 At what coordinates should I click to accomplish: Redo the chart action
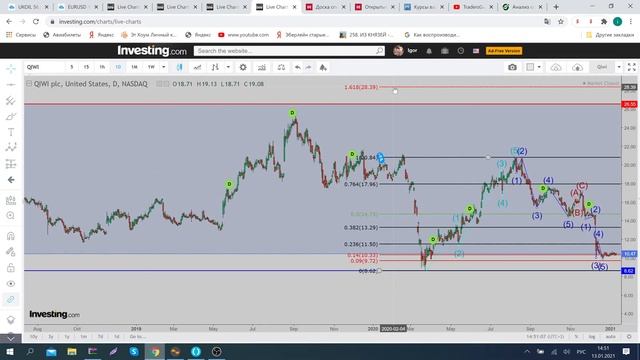[309, 67]
